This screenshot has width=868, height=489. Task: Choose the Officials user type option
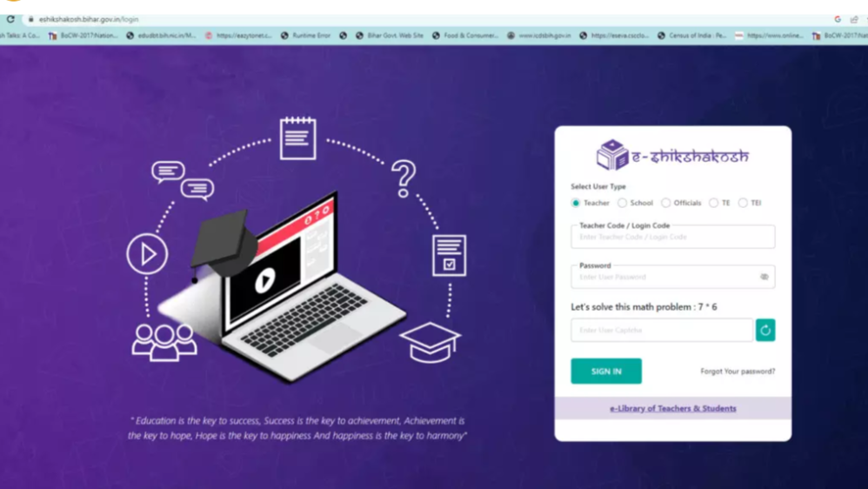666,203
